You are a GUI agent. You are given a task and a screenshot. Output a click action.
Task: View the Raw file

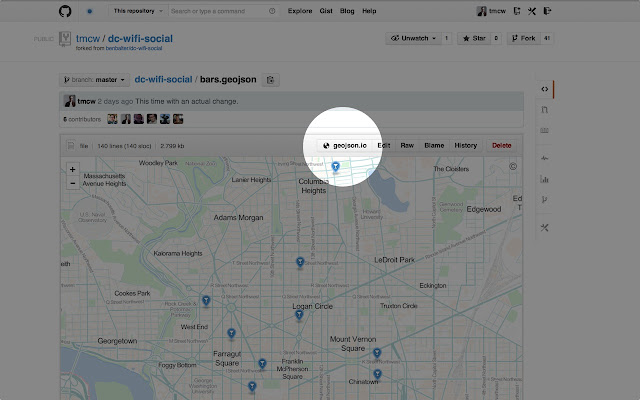(x=407, y=145)
